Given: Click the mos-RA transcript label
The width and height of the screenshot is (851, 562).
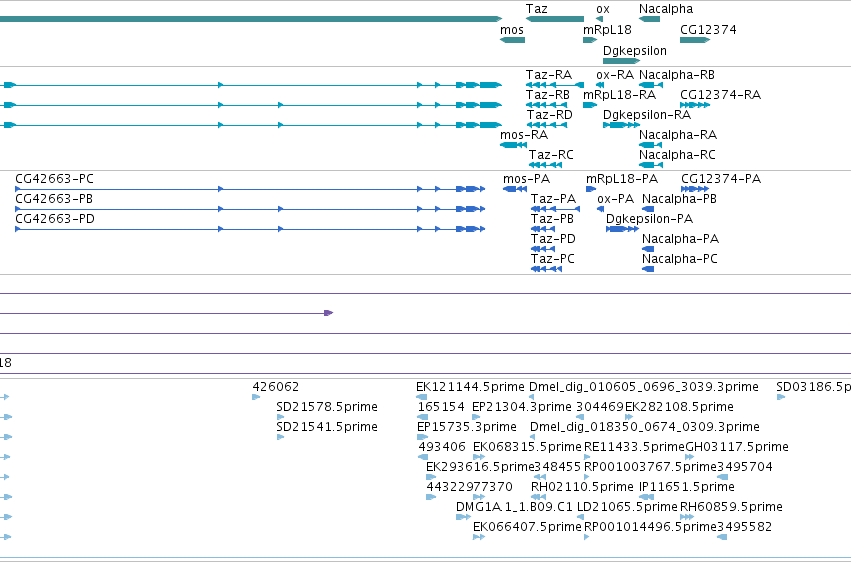Looking at the screenshot, I should (524, 135).
